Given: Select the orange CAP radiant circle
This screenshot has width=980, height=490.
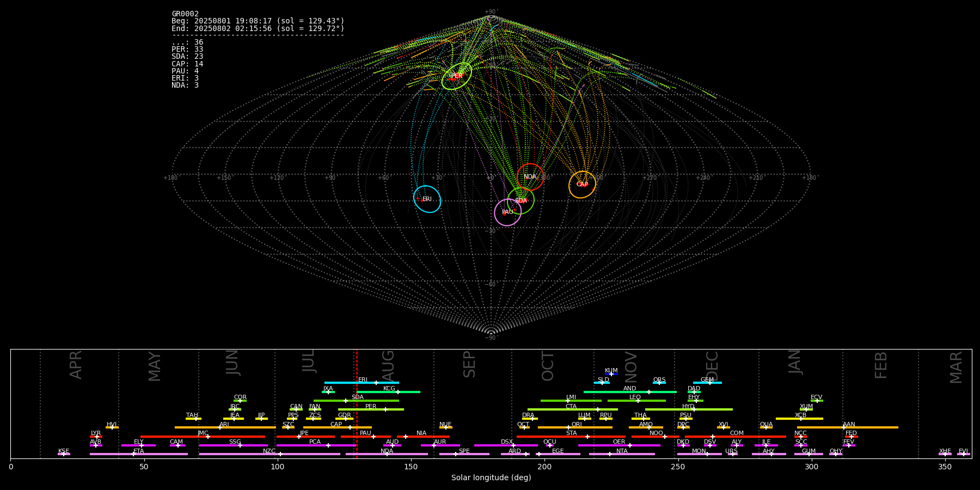Looking at the screenshot, I should [583, 185].
